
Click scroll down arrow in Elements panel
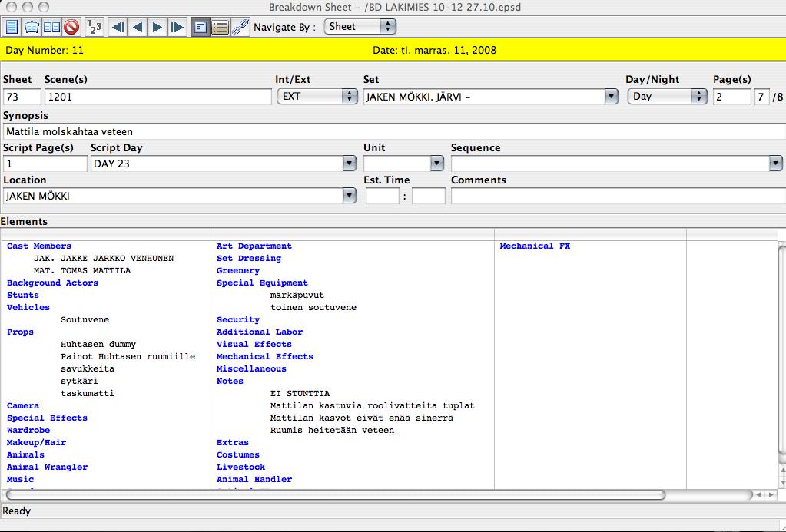(781, 482)
